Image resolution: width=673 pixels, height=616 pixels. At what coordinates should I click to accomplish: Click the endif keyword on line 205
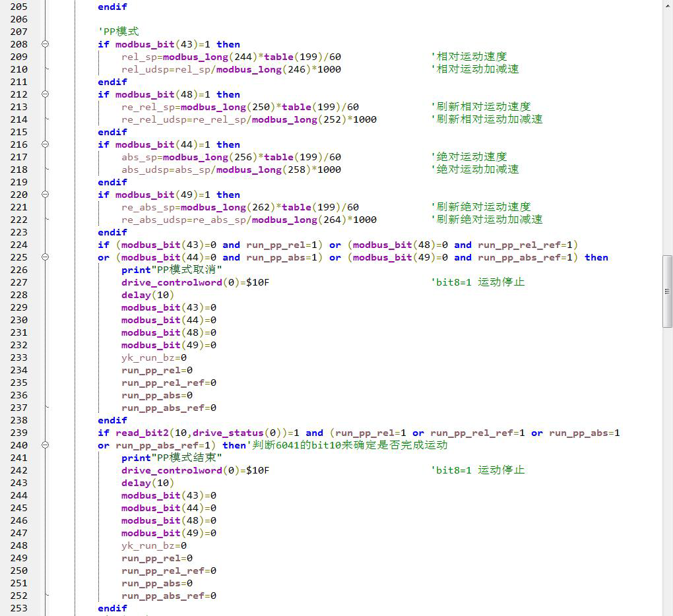tap(112, 7)
